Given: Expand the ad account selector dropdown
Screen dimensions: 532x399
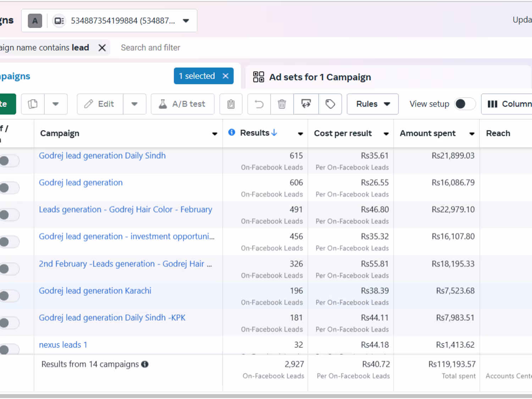Looking at the screenshot, I should pyautogui.click(x=186, y=21).
